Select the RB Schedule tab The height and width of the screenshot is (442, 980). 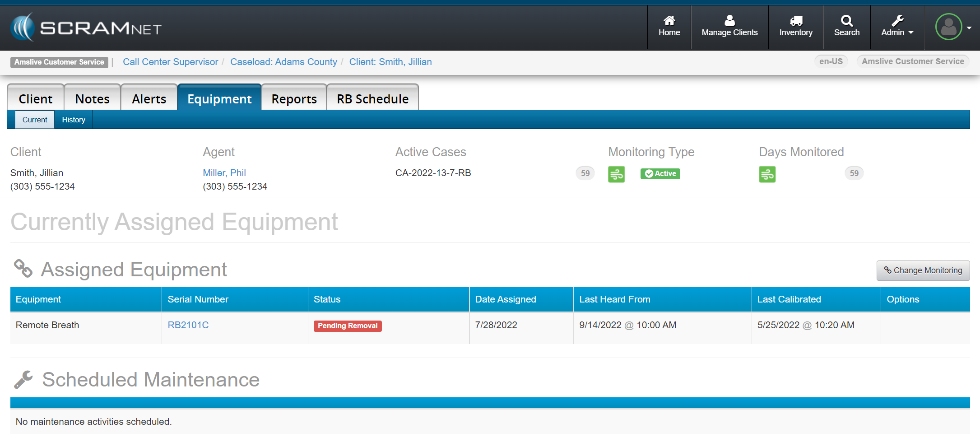[372, 99]
